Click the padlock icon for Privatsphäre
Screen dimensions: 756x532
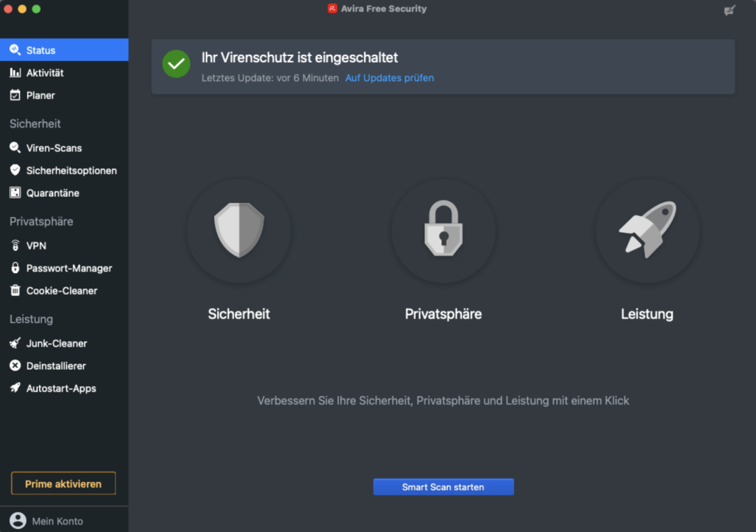coord(443,230)
